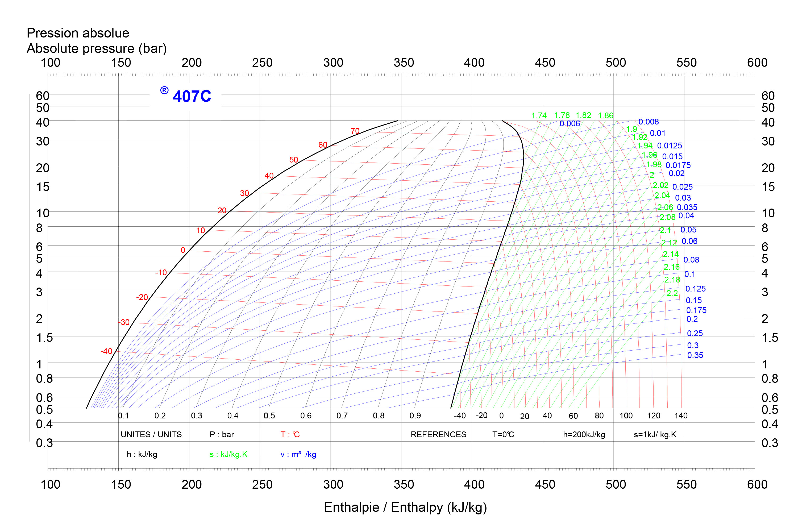The image size is (798, 532).
Task: Click the red saturation temperature label "30"
Action: pos(244,193)
